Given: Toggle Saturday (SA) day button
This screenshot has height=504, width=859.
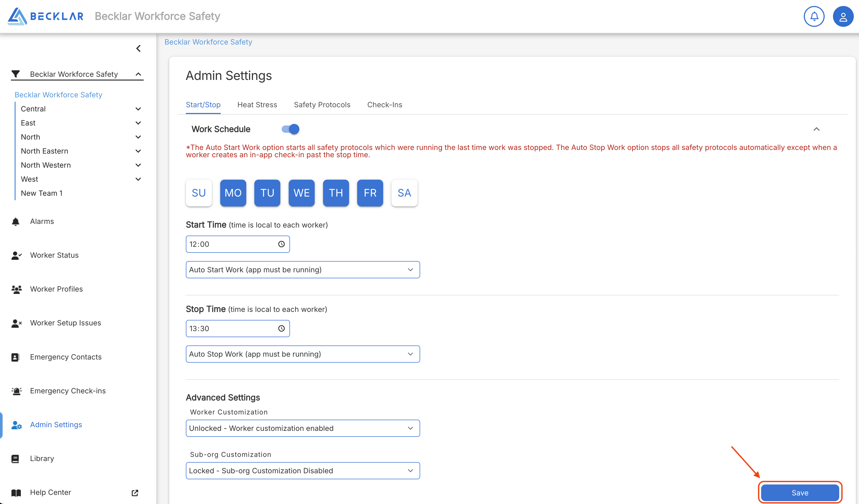Looking at the screenshot, I should 404,193.
